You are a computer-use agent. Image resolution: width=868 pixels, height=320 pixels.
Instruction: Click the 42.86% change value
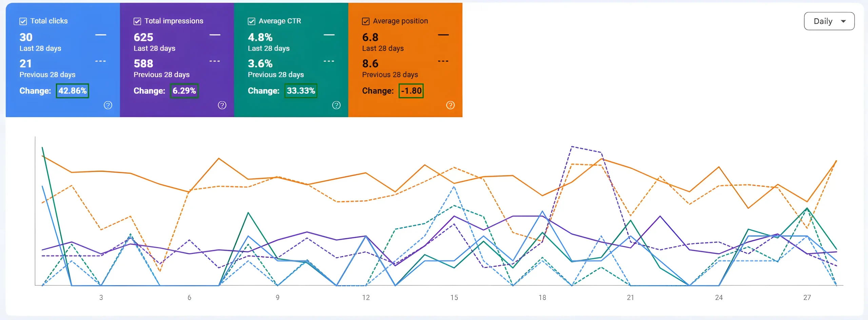point(73,91)
